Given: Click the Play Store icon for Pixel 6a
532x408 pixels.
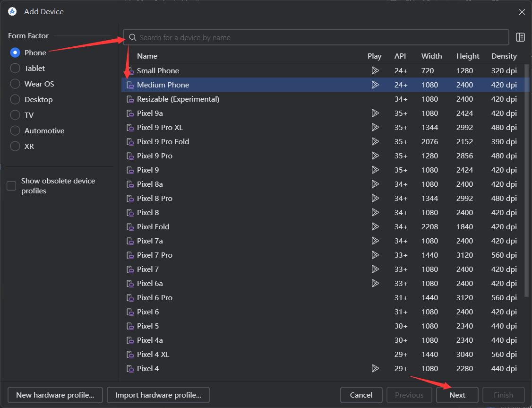Looking at the screenshot, I should pyautogui.click(x=375, y=283).
